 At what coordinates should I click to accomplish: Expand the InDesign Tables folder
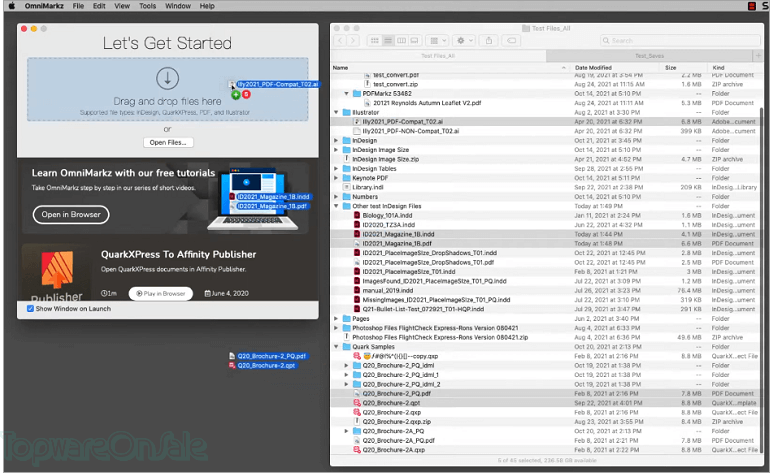[x=336, y=168]
